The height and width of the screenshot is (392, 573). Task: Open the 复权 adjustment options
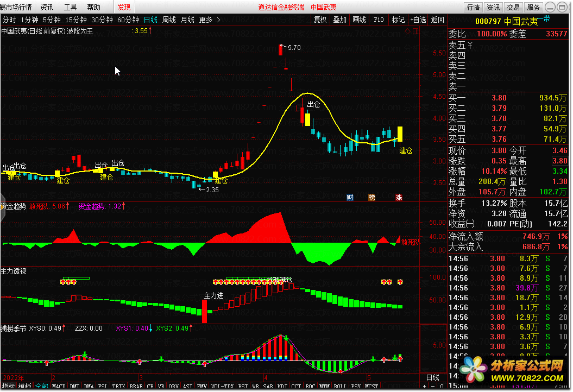point(320,20)
